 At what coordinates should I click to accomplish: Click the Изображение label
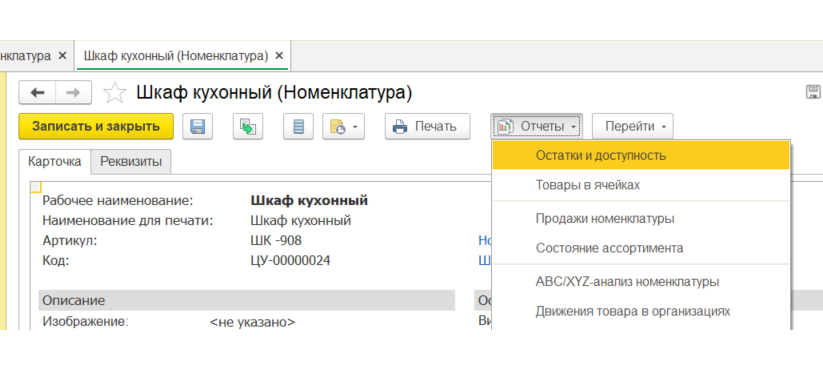86,322
